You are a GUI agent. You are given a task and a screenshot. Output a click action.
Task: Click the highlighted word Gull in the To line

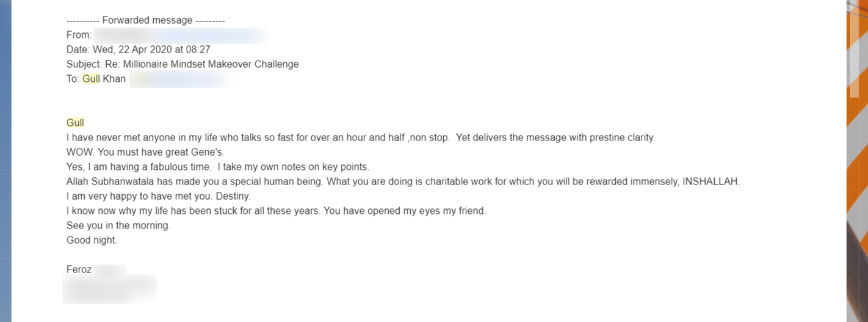(x=91, y=79)
